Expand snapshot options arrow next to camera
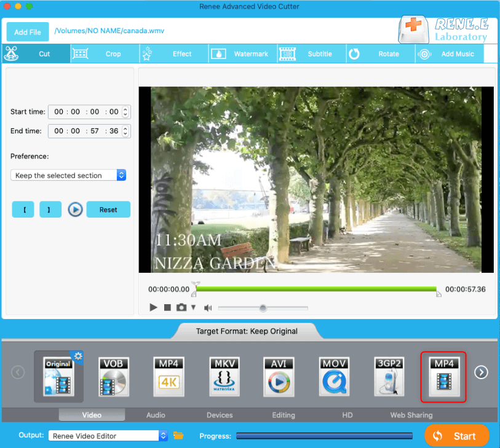This screenshot has width=500, height=448. (x=193, y=307)
